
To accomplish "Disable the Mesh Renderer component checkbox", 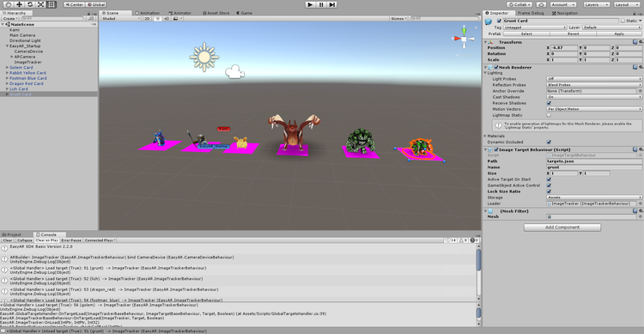I will [x=496, y=67].
